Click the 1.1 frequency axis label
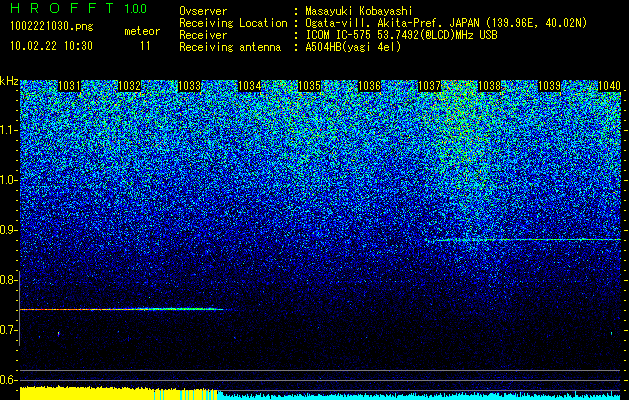The width and height of the screenshot is (629, 400). click(x=8, y=130)
